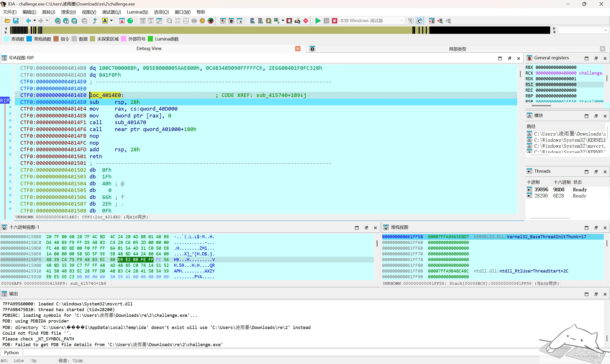Pause the debugged process
This screenshot has height=364, width=610.
coord(326,21)
